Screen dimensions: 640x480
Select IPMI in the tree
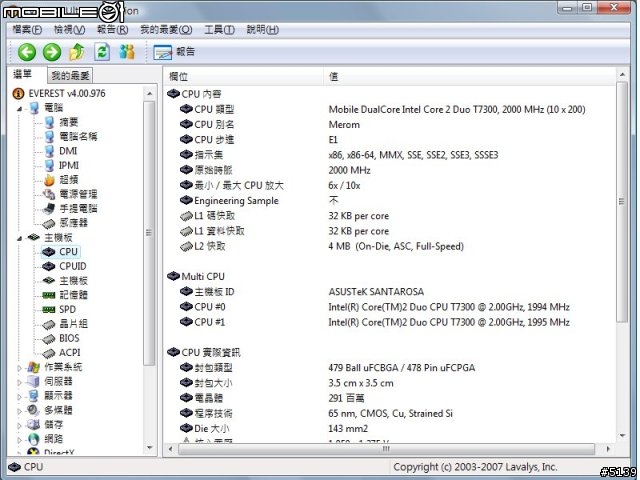pos(69,165)
